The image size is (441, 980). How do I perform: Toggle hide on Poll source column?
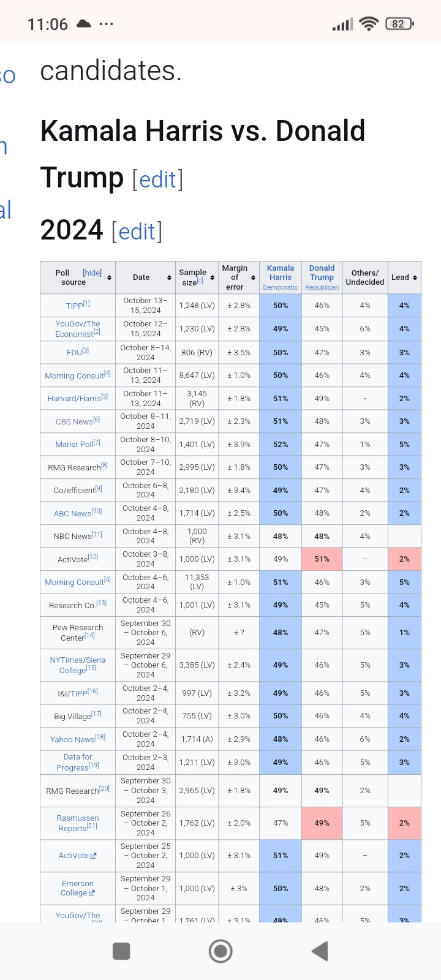[92, 273]
